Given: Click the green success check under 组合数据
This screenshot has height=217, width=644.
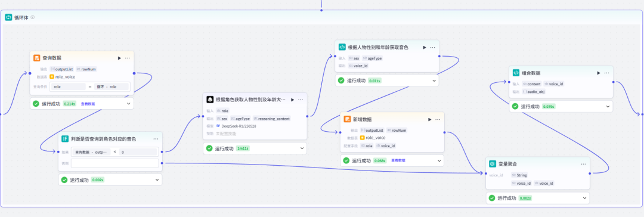Looking at the screenshot, I should tap(515, 107).
